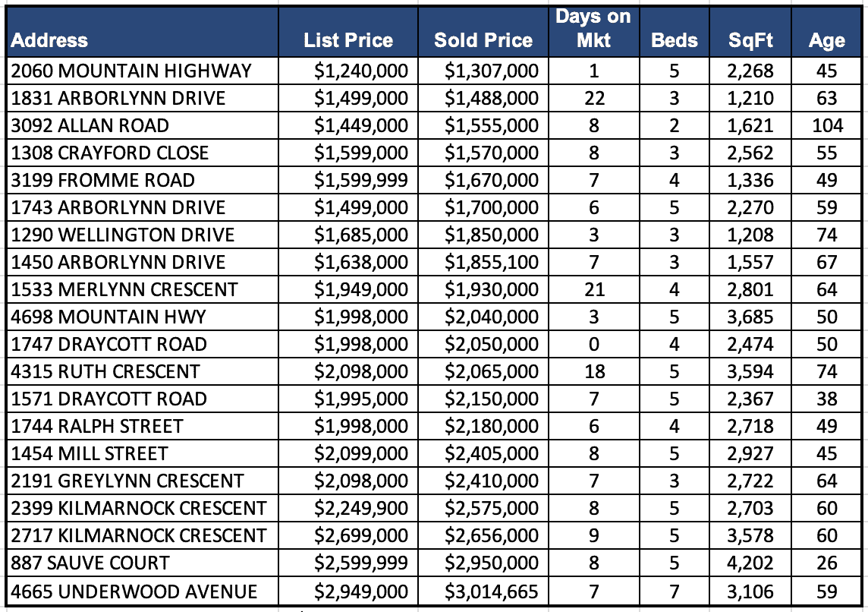The height and width of the screenshot is (612, 868).
Task: Click the 1308 CRAYFORD CLOSE cell
Action: (110, 153)
